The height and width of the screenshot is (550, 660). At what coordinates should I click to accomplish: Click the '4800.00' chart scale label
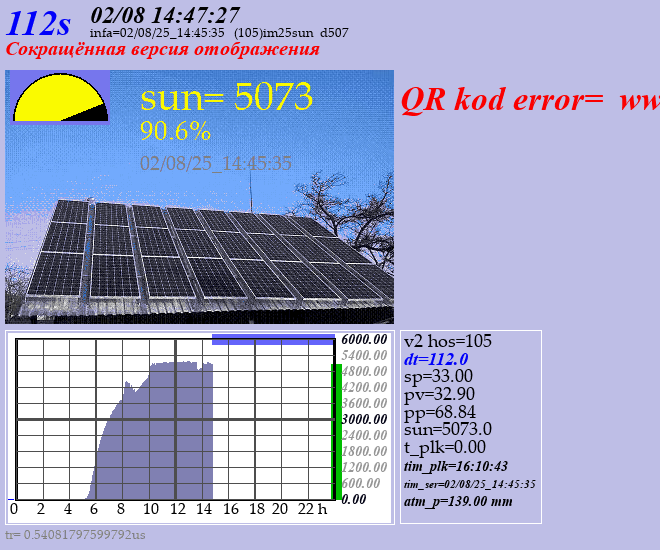[364, 371]
